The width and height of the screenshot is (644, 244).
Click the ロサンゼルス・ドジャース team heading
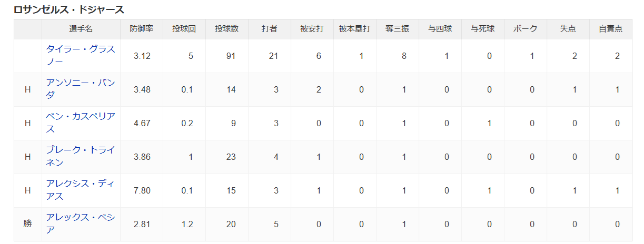[69, 9]
